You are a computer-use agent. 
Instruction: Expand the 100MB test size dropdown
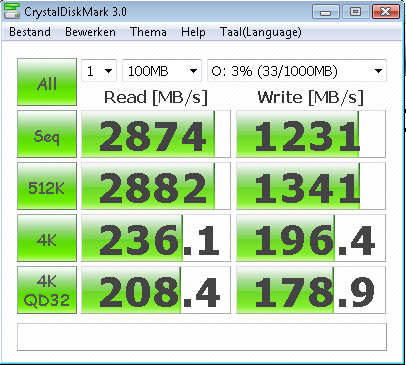point(162,71)
